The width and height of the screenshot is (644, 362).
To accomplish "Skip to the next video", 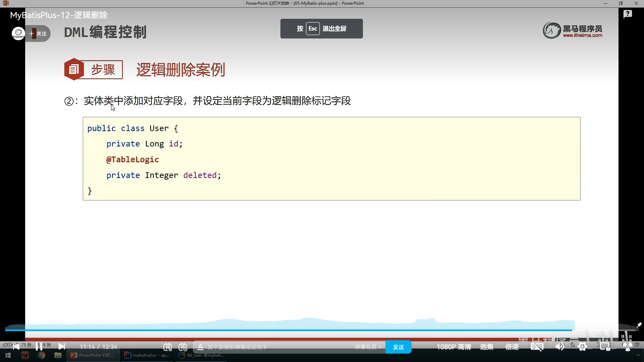I will point(62,347).
